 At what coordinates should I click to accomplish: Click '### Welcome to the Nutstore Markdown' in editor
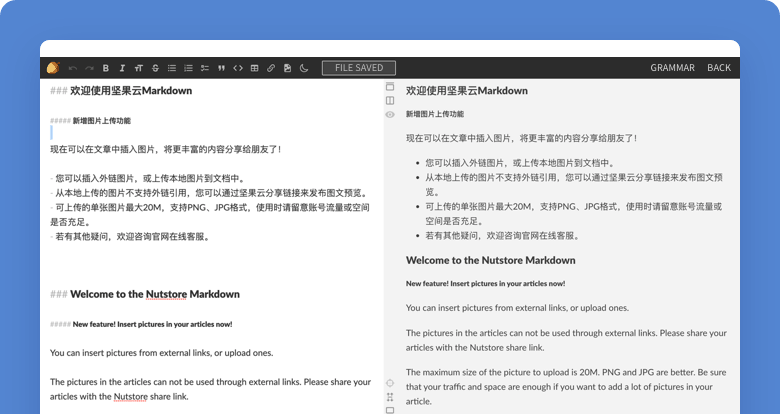[145, 294]
